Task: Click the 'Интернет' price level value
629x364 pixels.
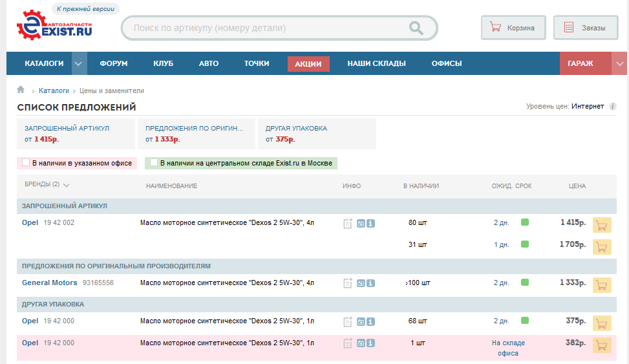Action: 588,106
